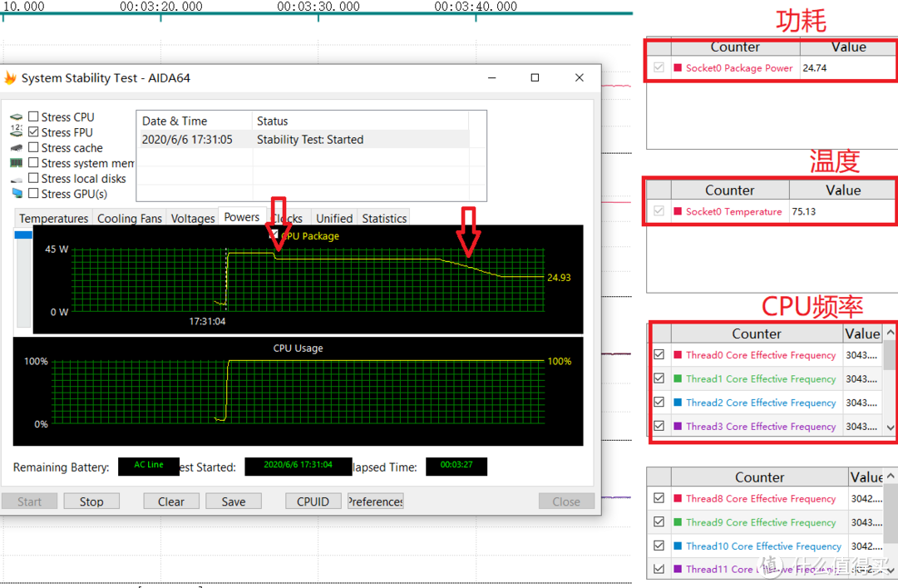The image size is (898, 588).
Task: Click the Date & Time column header
Action: tap(194, 121)
